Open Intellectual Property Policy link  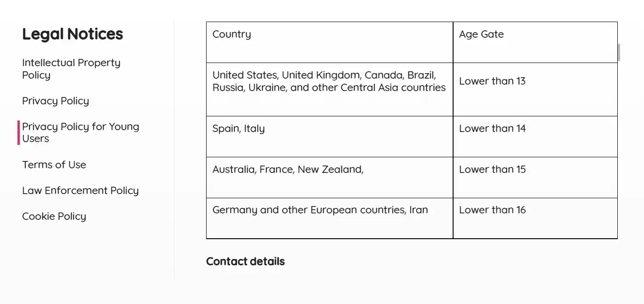tap(71, 69)
